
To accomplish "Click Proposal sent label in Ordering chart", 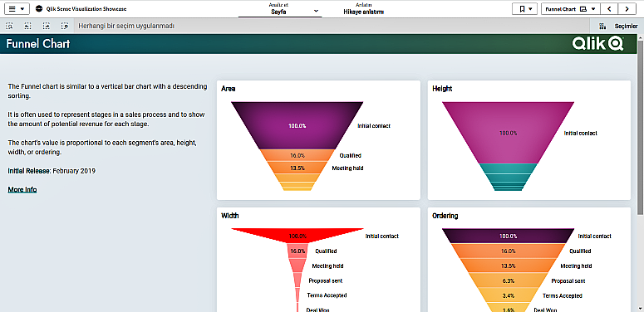I will pos(568,280).
